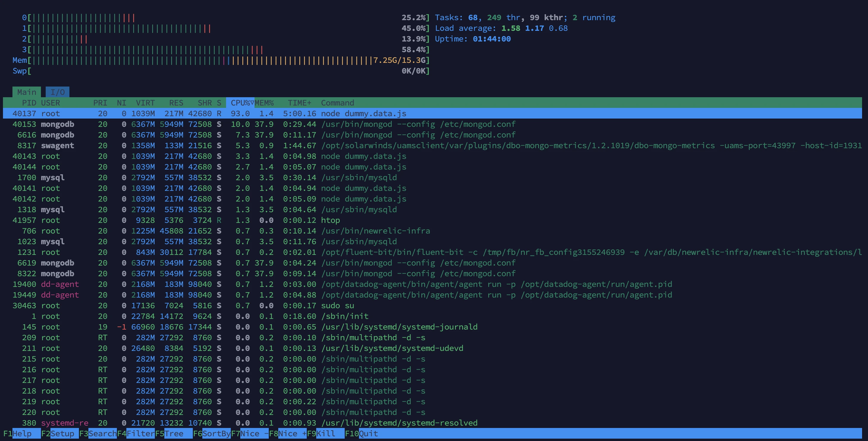This screenshot has height=441, width=868.
Task: Select PID 209 multipathd row
Action: 432,337
